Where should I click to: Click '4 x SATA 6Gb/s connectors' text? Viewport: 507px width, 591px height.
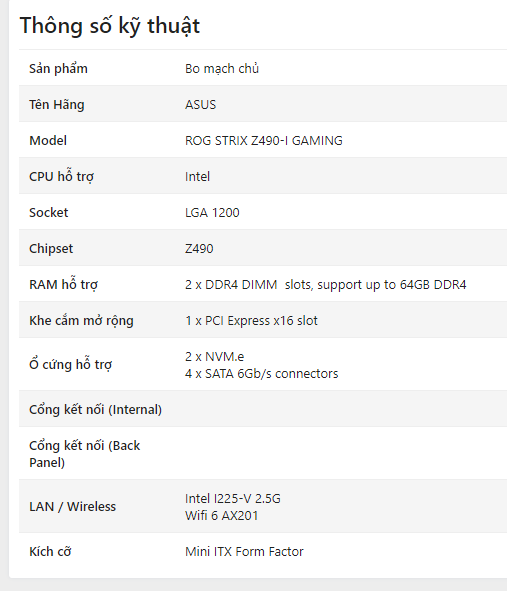pyautogui.click(x=262, y=374)
